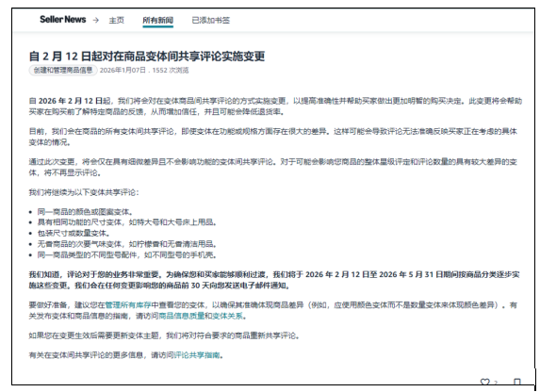This screenshot has width=540, height=392.
Task: Follow the 变体关系 link
Action: point(227,316)
